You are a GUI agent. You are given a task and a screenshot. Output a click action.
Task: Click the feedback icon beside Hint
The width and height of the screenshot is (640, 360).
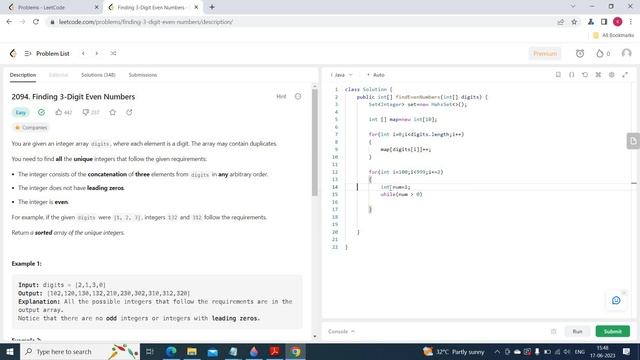point(298,97)
